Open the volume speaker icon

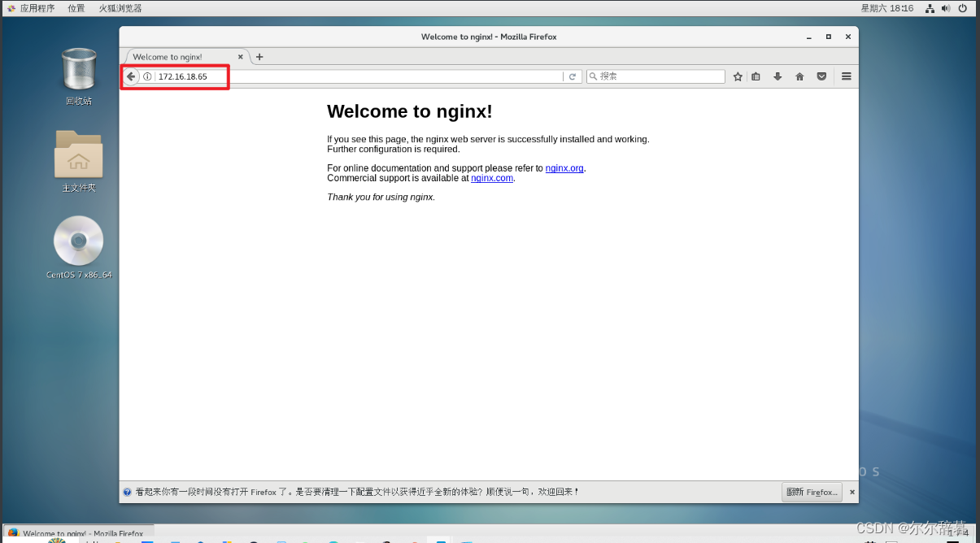946,8
